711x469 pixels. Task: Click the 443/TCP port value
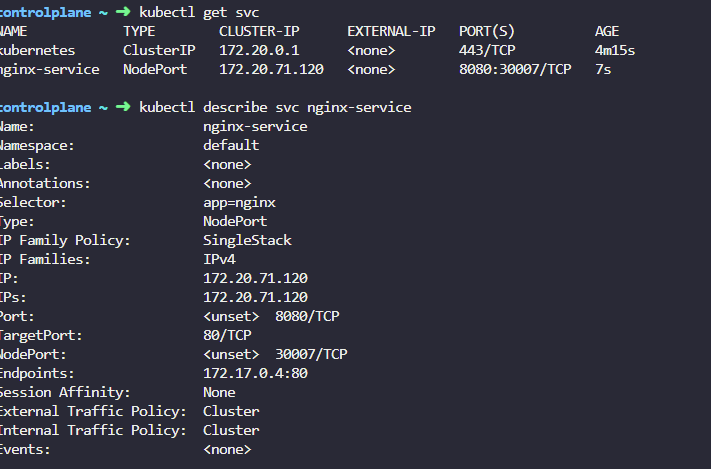tap(487, 50)
